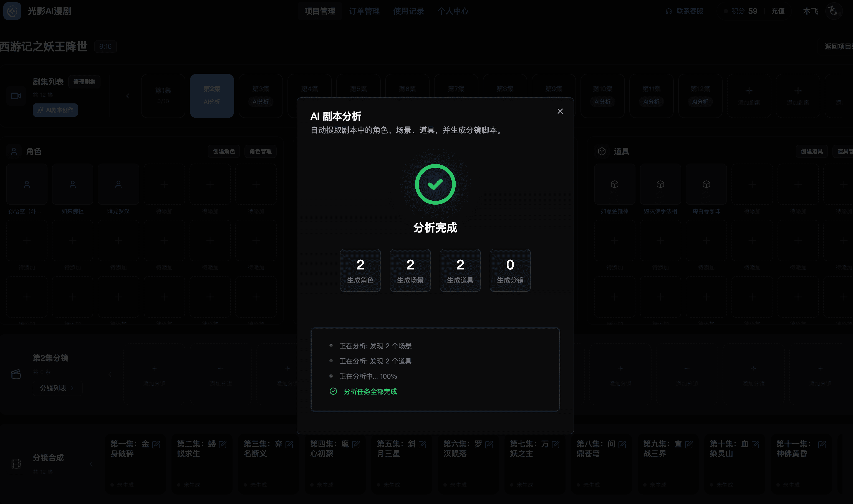Viewport: 853px width, 504px height.
Task: Click the 创建角色 button
Action: [224, 151]
